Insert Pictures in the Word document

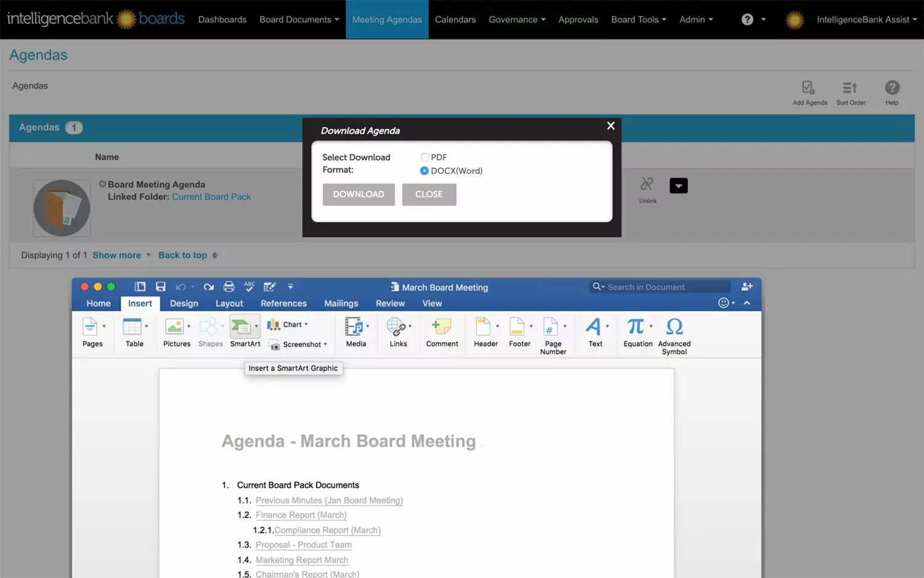click(x=177, y=333)
